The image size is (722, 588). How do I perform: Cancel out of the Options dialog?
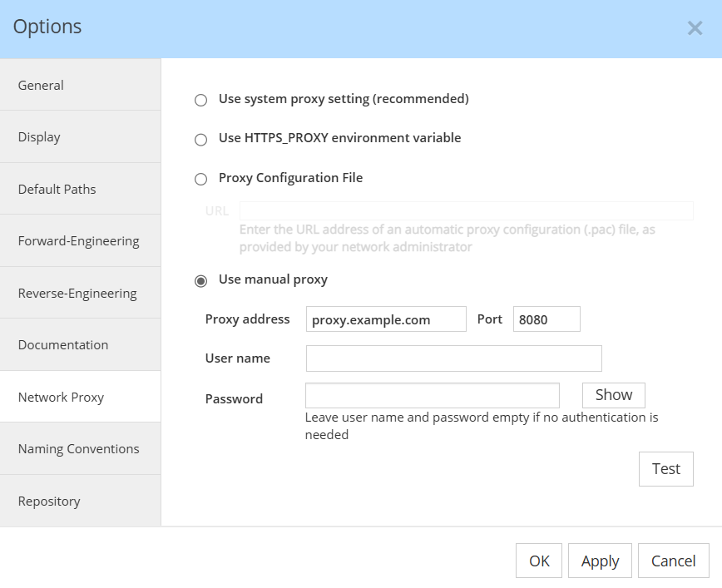(x=674, y=561)
